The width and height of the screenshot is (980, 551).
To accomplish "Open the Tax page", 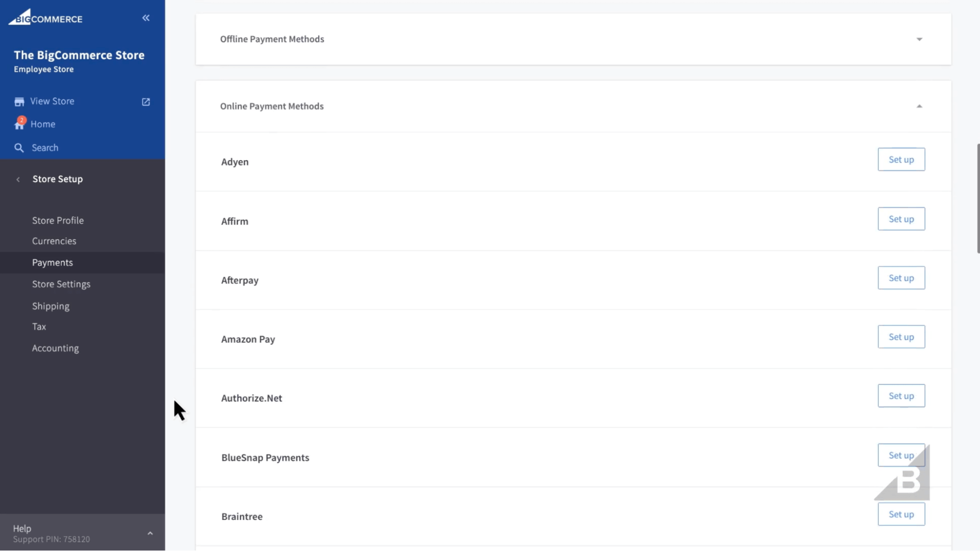I will click(x=39, y=327).
